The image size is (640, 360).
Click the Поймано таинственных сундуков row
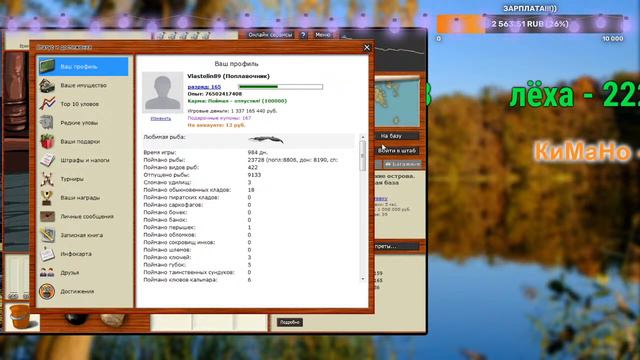(249, 272)
